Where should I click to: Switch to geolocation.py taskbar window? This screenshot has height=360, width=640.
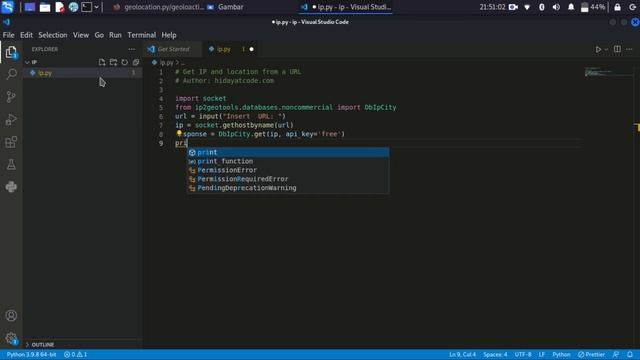158,7
